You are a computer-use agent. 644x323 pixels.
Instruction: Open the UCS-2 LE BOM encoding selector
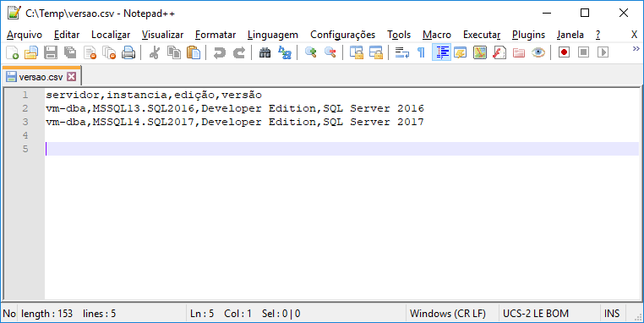[x=536, y=314]
